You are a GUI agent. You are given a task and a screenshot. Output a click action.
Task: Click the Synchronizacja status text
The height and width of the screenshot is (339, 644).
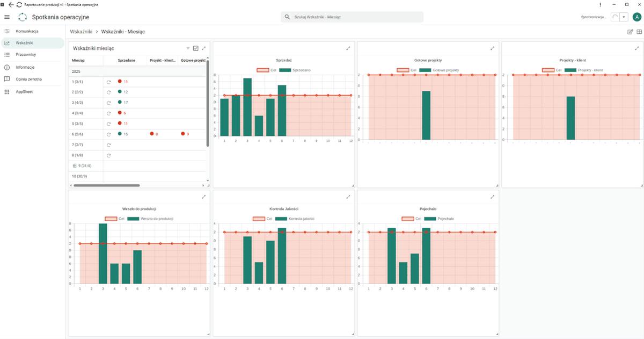[594, 17]
